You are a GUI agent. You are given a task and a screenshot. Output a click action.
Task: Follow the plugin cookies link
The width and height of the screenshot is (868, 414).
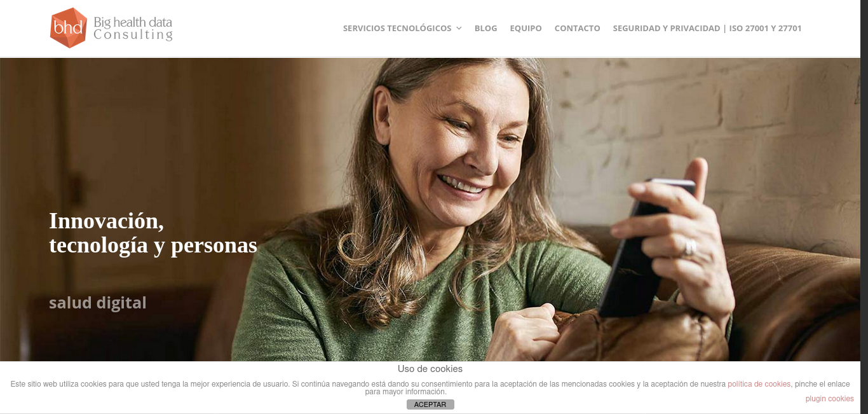pos(829,399)
